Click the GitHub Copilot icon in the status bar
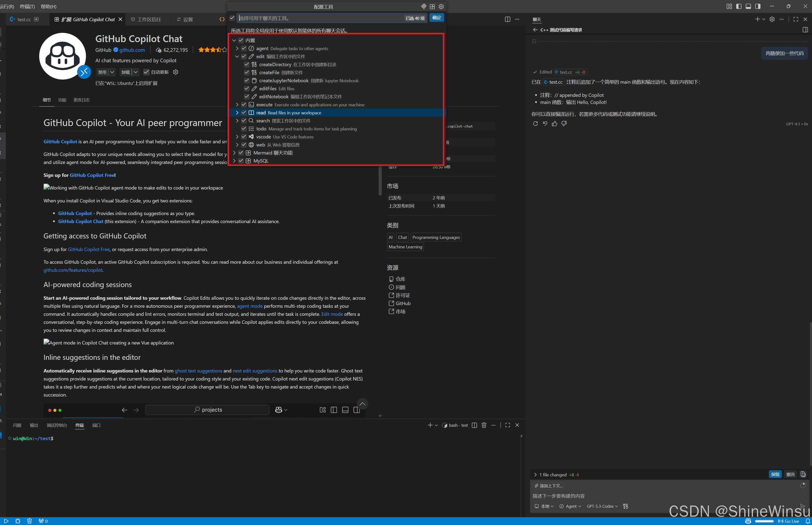The height and width of the screenshot is (525, 812). tap(747, 521)
